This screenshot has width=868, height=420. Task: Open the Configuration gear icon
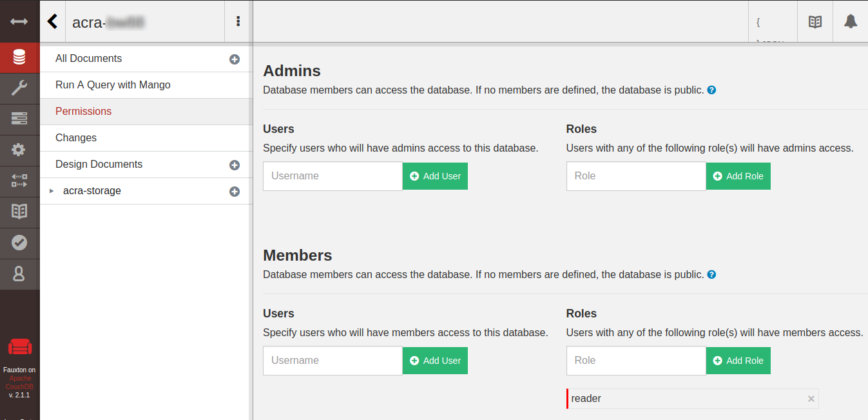(19, 150)
